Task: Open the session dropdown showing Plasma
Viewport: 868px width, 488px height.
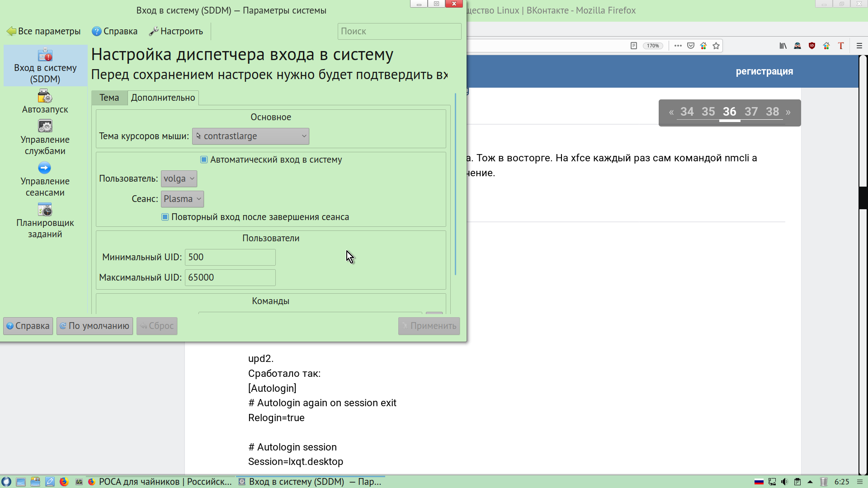Action: tap(182, 199)
